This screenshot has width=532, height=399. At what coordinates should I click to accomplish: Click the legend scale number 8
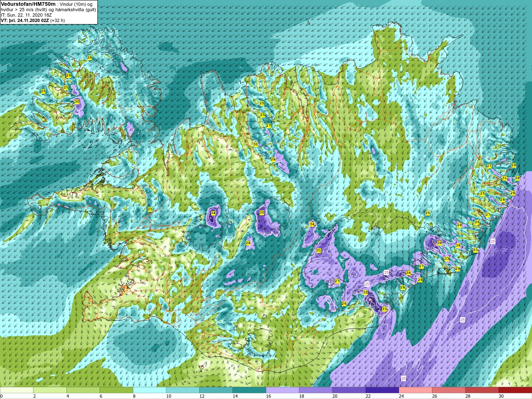coord(134,396)
